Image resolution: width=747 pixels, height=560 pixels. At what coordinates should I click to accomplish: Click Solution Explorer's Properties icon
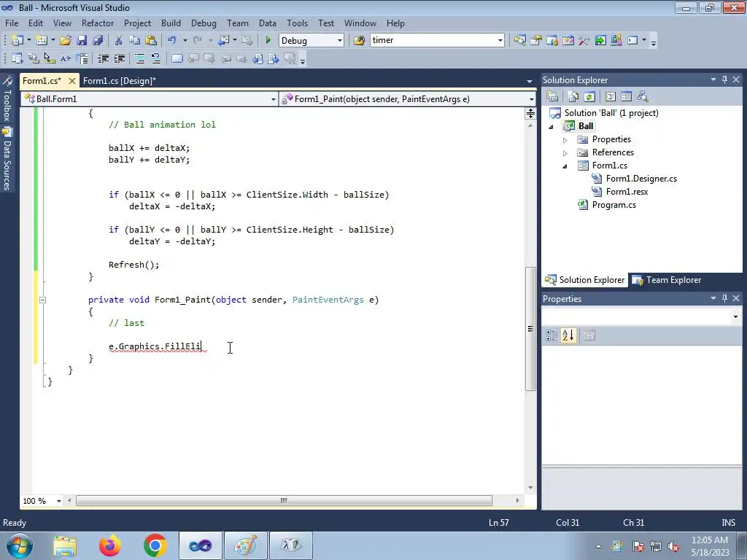click(552, 97)
